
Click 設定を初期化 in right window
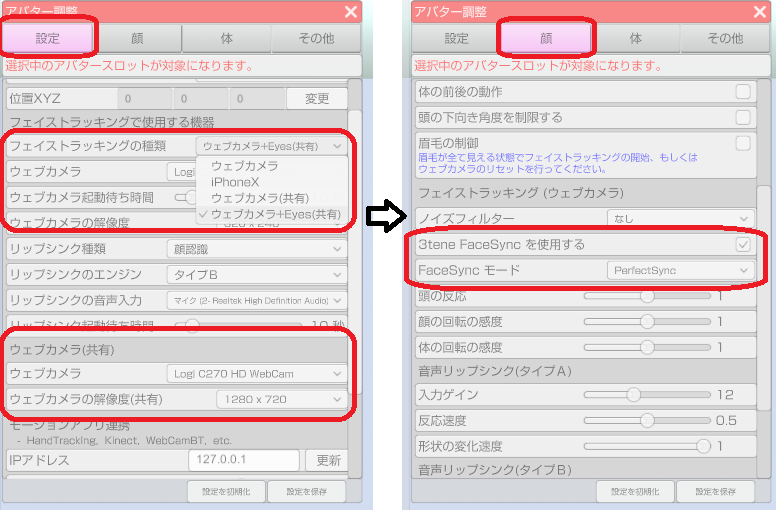[x=635, y=491]
